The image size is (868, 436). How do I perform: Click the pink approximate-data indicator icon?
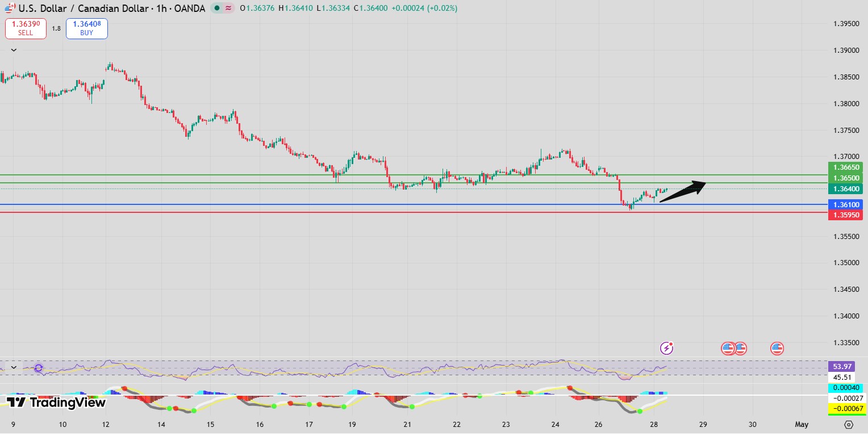click(228, 9)
